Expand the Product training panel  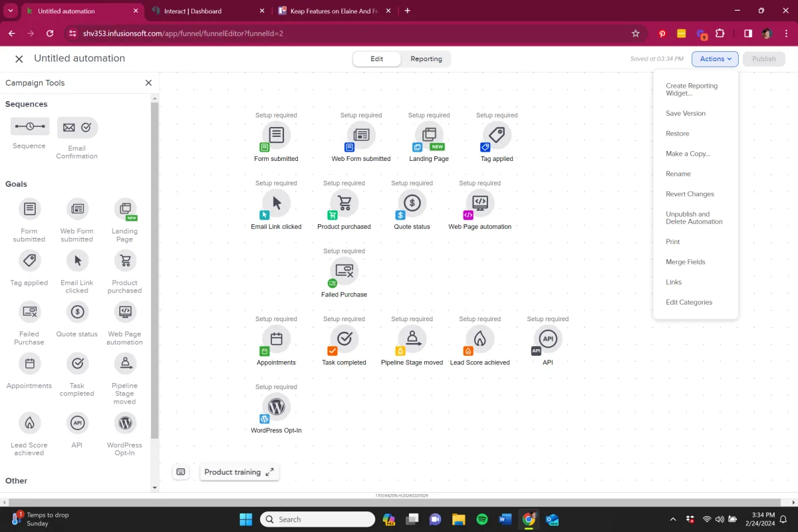(x=239, y=472)
